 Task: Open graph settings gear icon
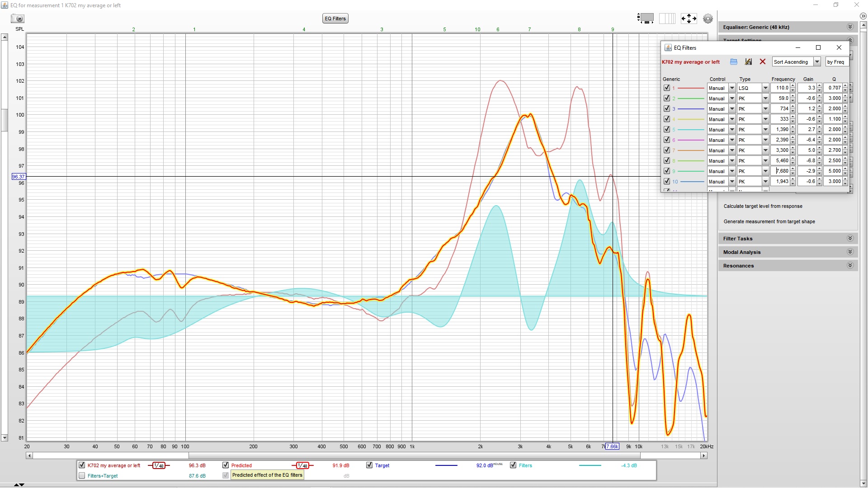(708, 19)
